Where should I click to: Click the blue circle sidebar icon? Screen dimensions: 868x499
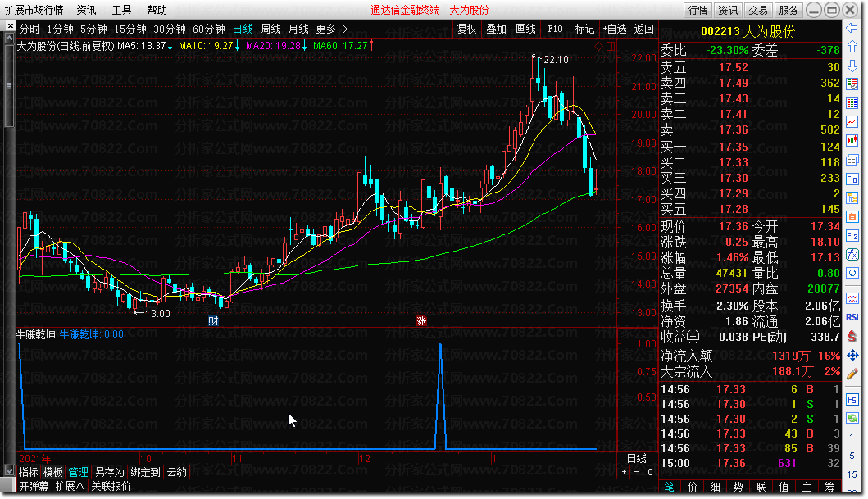[x=852, y=274]
